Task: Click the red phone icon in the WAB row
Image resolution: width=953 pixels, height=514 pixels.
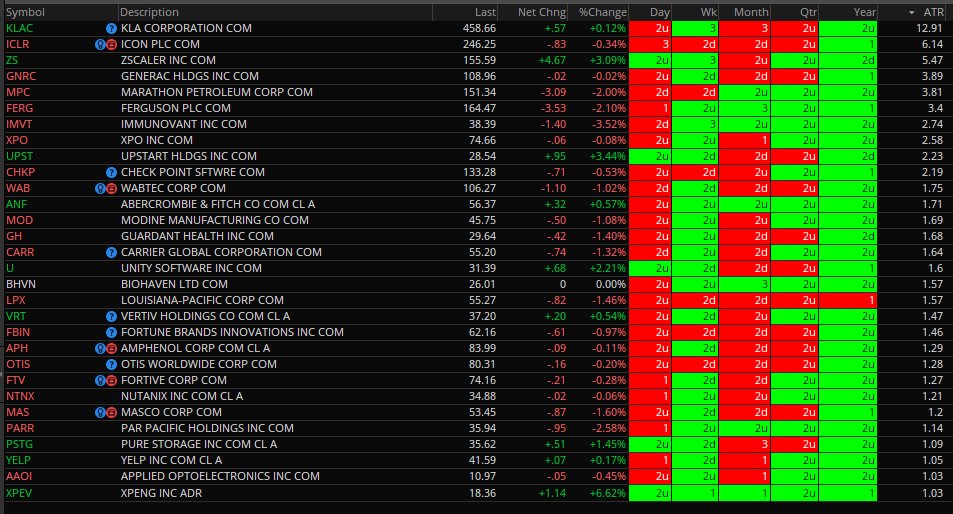Action: 111,188
